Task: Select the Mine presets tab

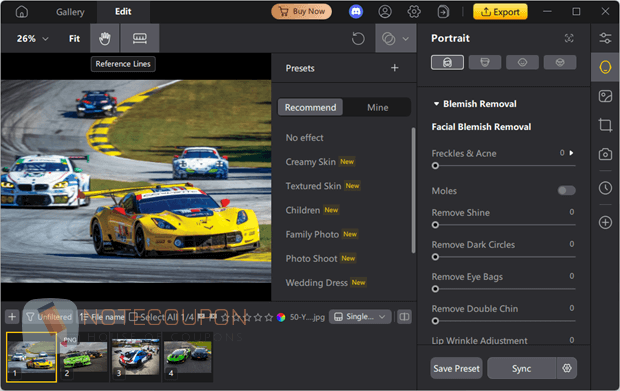Action: (378, 107)
